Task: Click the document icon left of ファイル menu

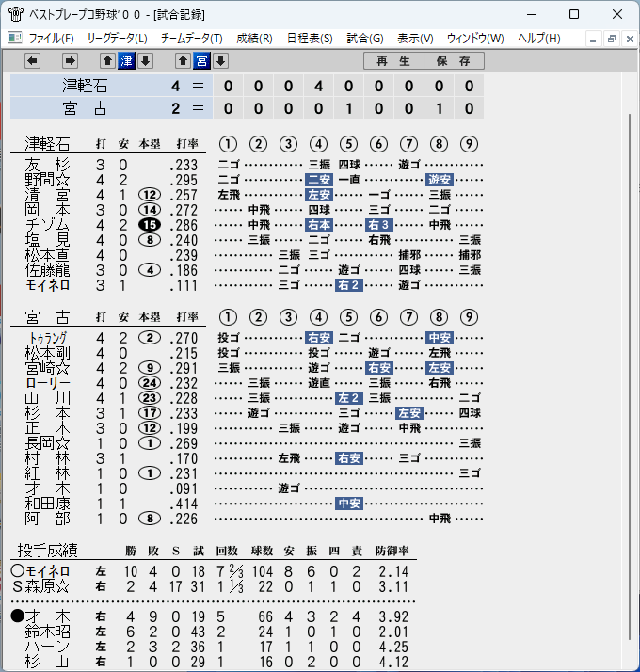Action: tap(14, 39)
